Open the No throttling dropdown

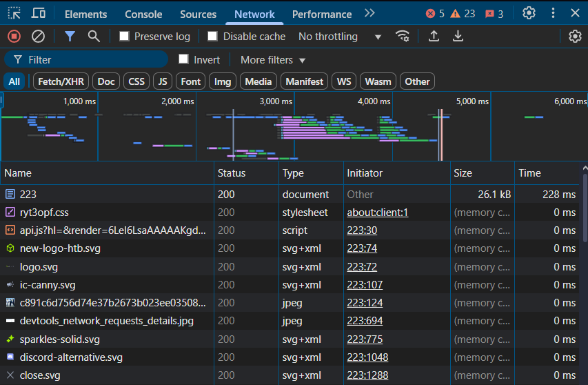(339, 37)
